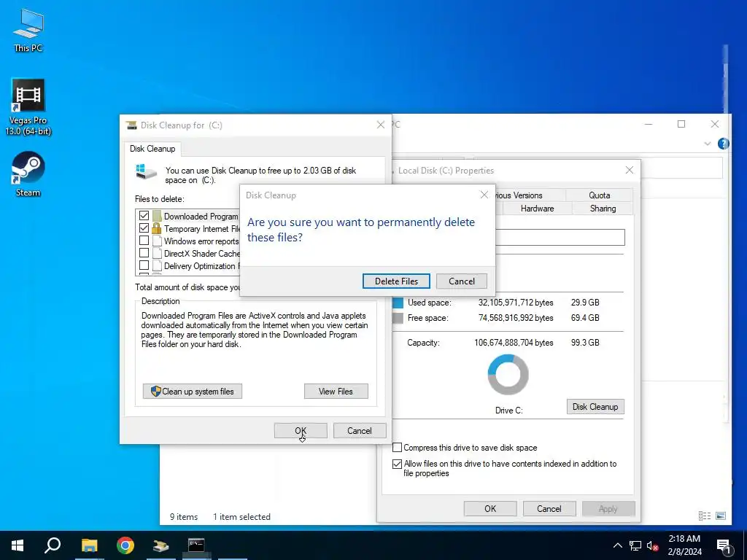Open the Windows Start menu
Viewport: 747px width, 560px height.
pyautogui.click(x=18, y=545)
